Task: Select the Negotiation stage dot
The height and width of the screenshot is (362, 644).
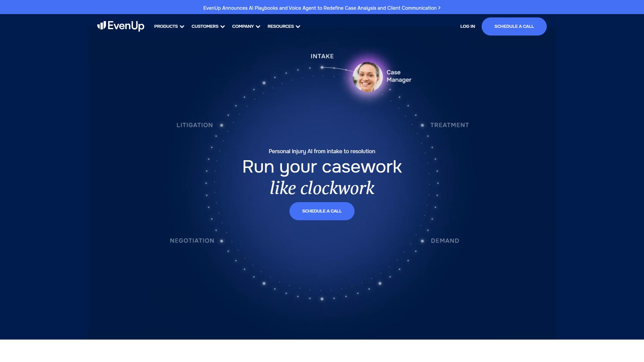Action: [x=221, y=241]
